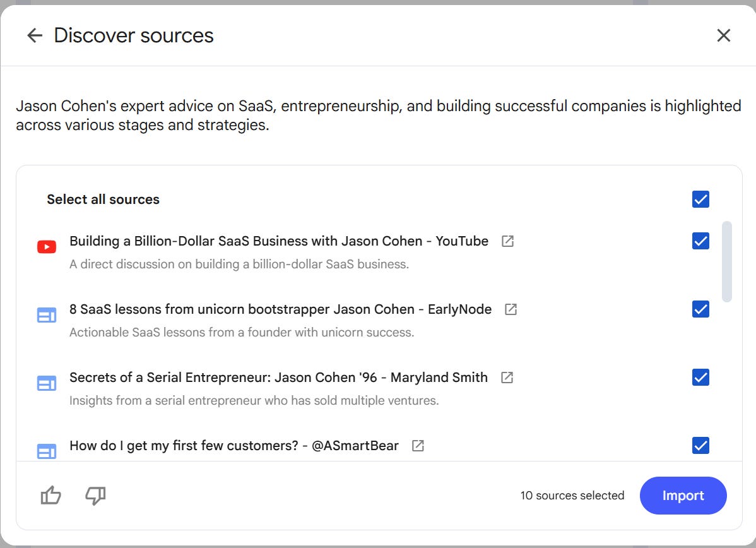Click 'A direct discussion on building' description

click(239, 265)
